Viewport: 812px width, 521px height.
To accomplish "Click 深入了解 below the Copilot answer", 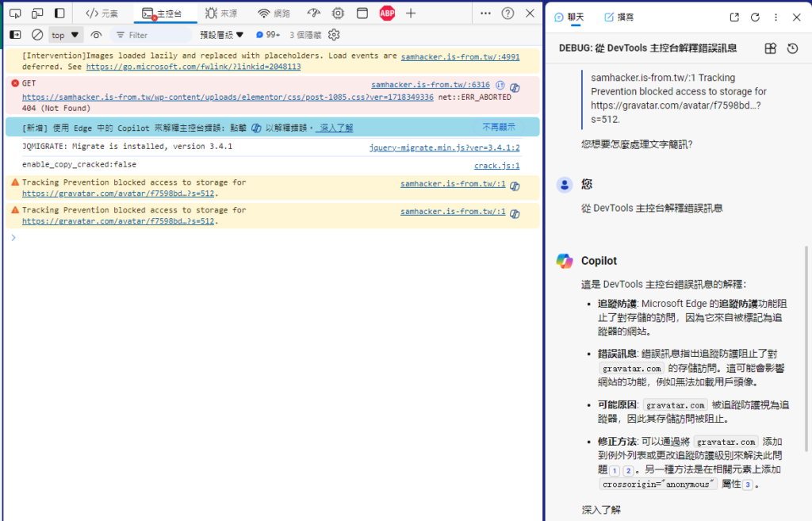I will [x=601, y=510].
